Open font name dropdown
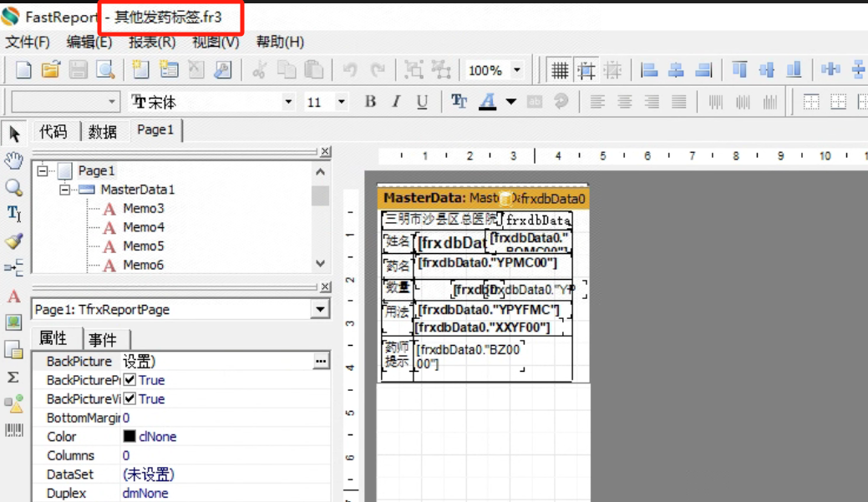Image resolution: width=868 pixels, height=502 pixels. (x=288, y=102)
